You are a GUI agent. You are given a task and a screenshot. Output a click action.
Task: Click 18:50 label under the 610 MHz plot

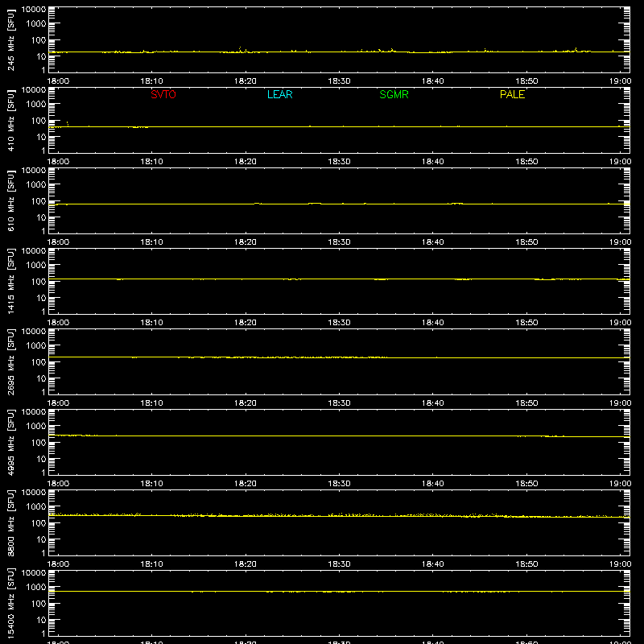tap(526, 242)
